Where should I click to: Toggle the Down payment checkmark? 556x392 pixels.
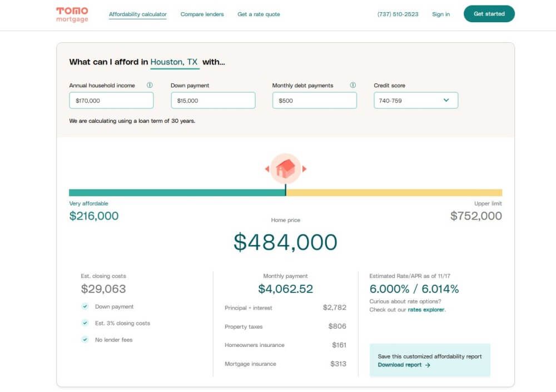(86, 306)
